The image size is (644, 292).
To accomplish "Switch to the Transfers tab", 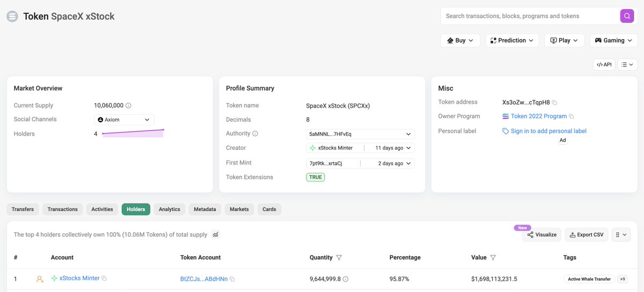I will [x=23, y=209].
